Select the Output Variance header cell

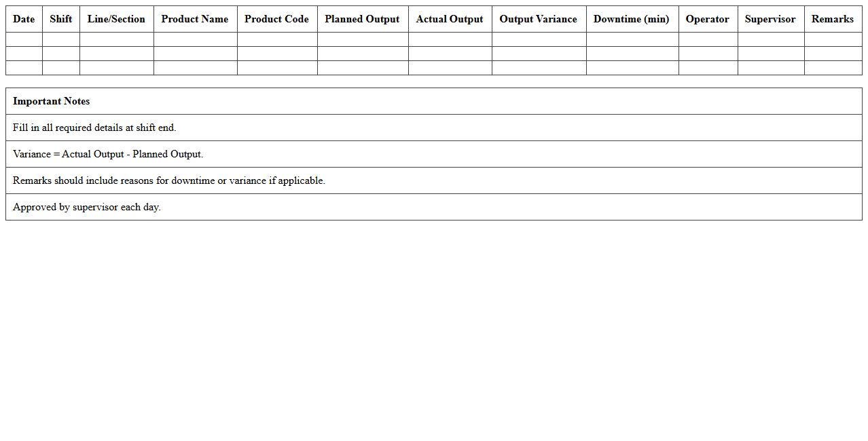538,19
